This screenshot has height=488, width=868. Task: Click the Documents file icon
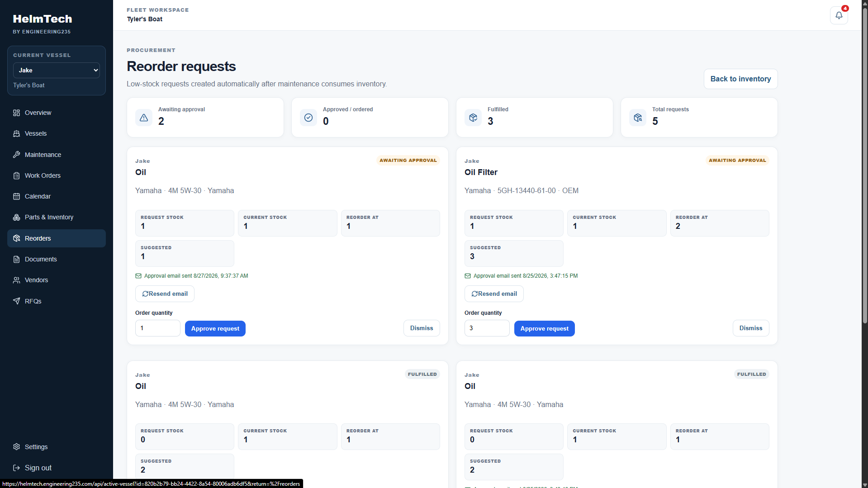pos(17,259)
